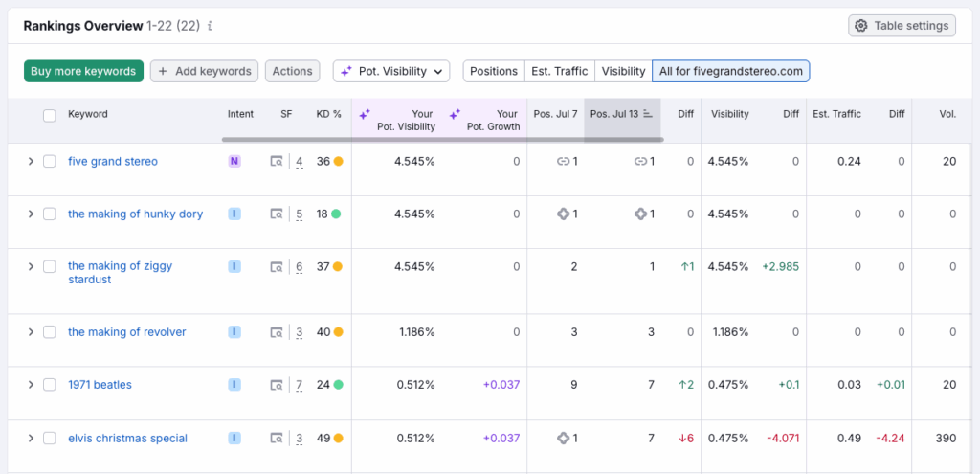This screenshot has width=980, height=474.
Task: Click featured snippet icon in Pos. Jul 7 for elvis christmas special
Action: tap(563, 439)
